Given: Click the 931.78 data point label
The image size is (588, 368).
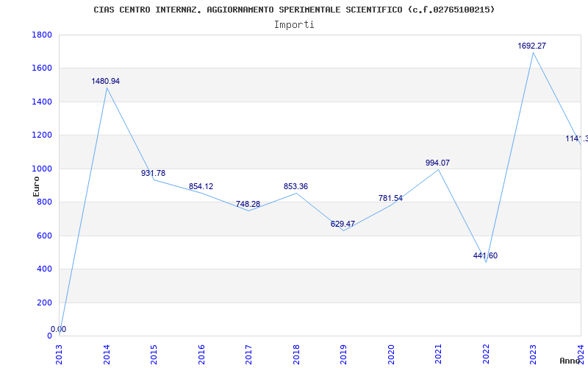Looking at the screenshot, I should click(x=153, y=173).
